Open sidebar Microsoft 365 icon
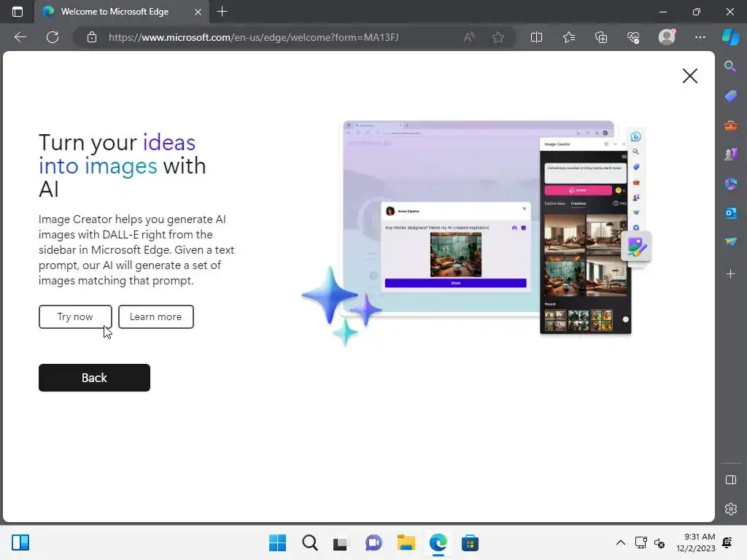This screenshot has width=747, height=560. click(x=731, y=183)
